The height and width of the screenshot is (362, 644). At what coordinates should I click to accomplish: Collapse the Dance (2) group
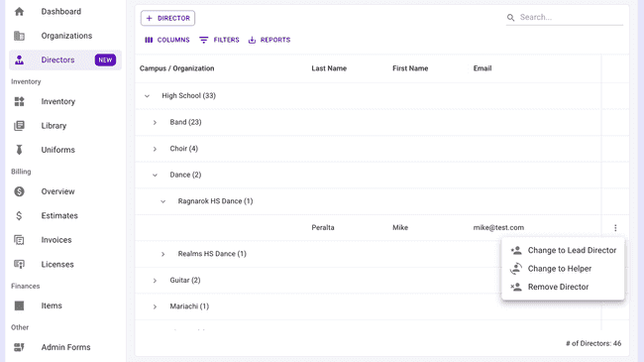tap(155, 175)
